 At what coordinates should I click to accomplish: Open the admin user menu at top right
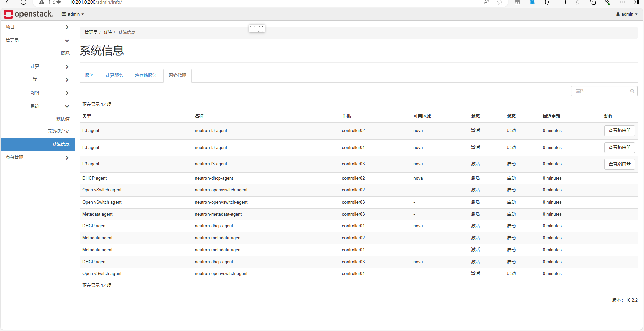click(x=627, y=14)
